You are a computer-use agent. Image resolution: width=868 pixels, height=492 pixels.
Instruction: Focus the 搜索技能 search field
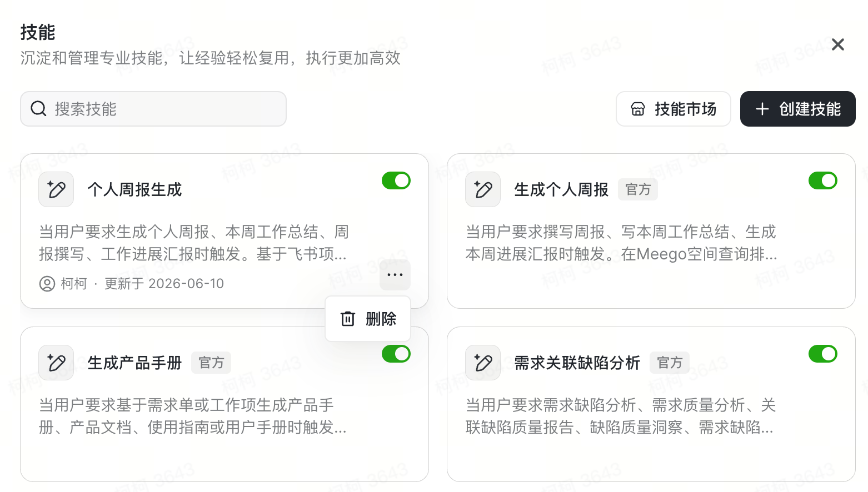(x=153, y=109)
